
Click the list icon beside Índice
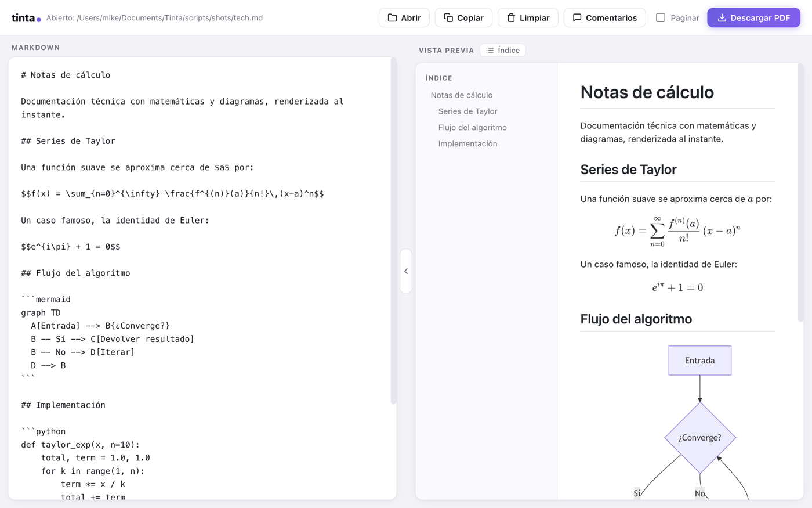(490, 51)
